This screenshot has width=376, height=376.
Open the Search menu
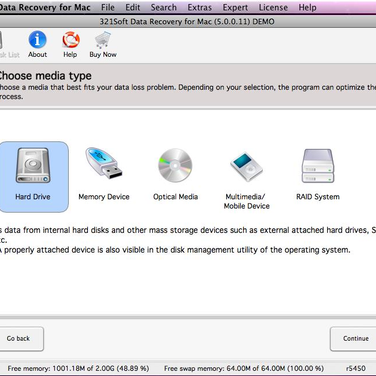pyautogui.click(x=164, y=7)
